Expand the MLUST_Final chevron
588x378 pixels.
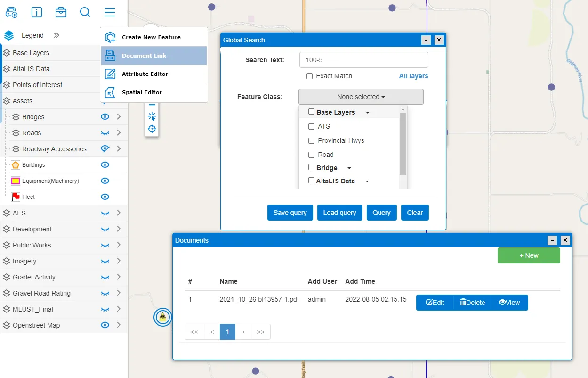tap(119, 309)
